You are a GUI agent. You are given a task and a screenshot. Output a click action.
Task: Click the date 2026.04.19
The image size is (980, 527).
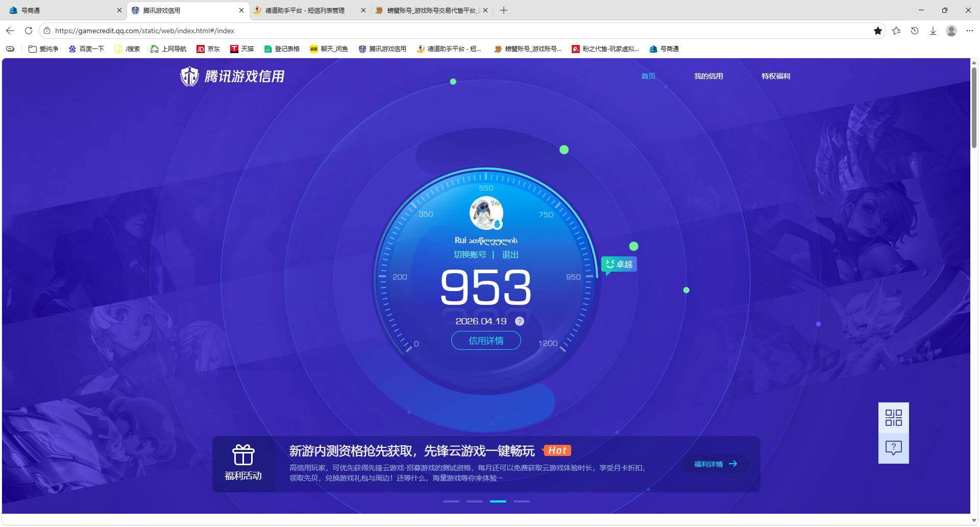coord(481,321)
